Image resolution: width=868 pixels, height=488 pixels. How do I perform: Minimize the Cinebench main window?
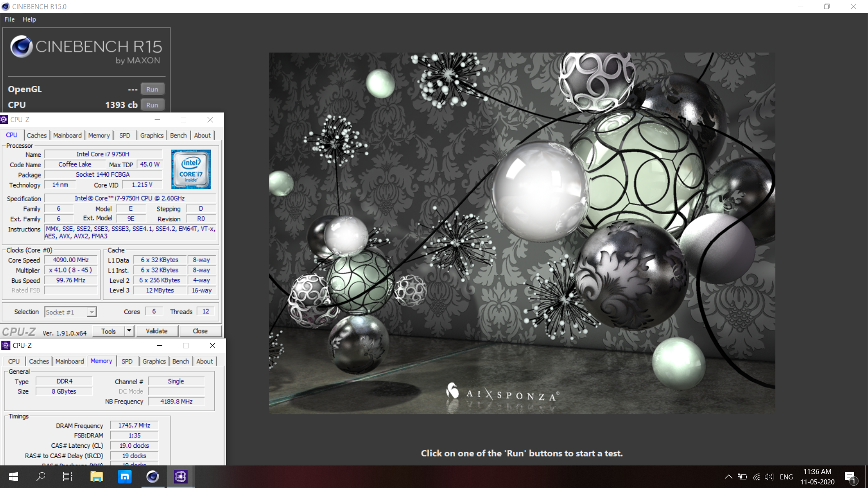click(x=801, y=6)
